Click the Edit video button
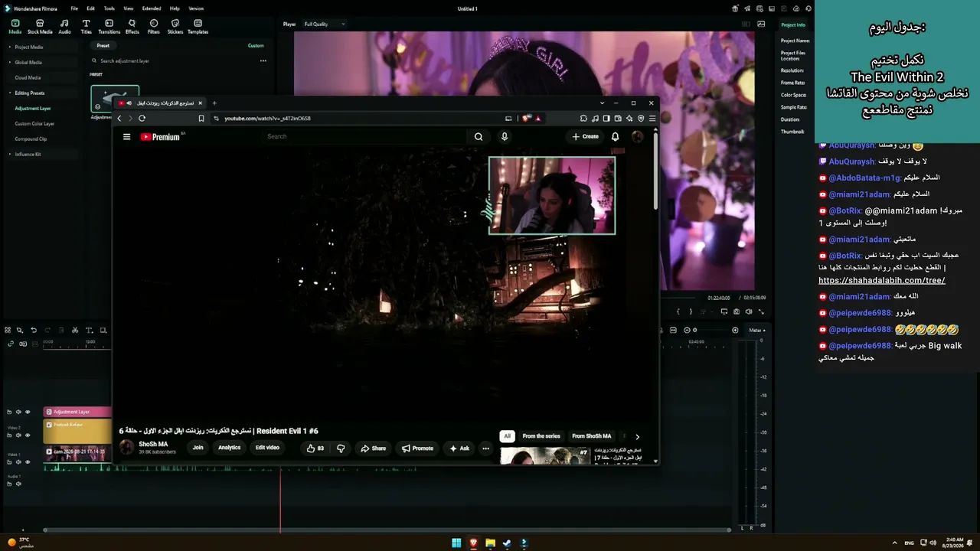Screen dimensions: 980x551 tap(267, 448)
